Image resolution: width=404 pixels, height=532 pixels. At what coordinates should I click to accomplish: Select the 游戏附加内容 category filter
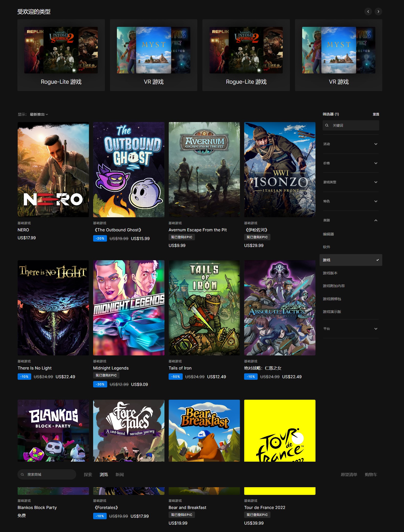tap(334, 286)
